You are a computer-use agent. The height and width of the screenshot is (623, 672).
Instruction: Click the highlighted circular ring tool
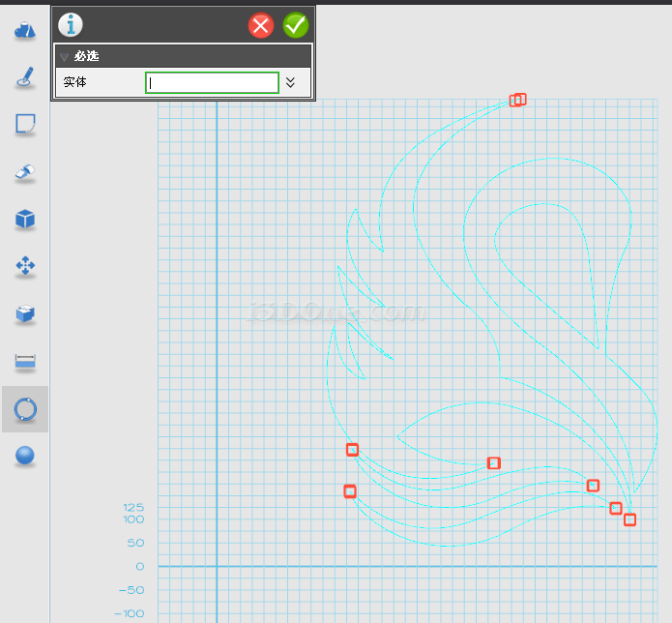(25, 409)
